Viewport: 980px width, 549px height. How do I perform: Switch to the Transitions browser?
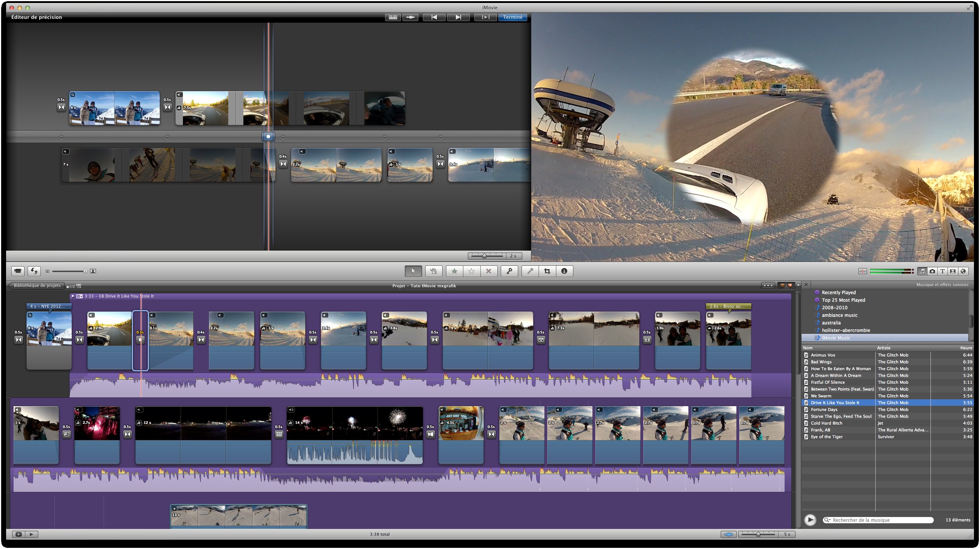[953, 271]
